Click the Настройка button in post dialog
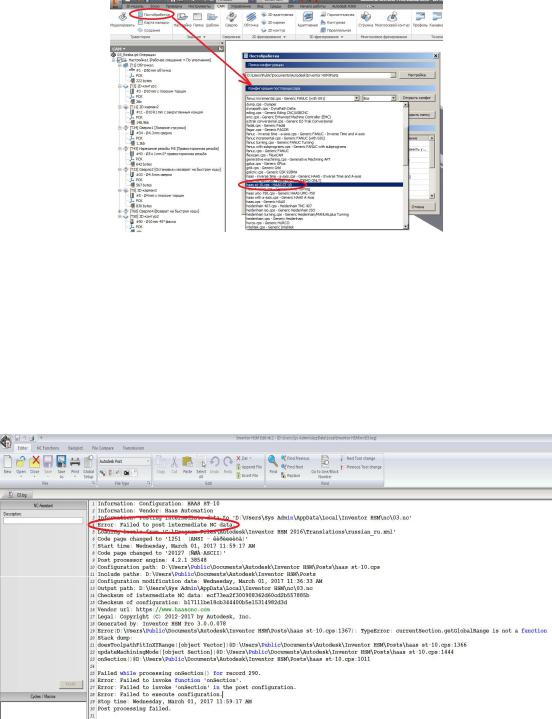 (x=416, y=75)
